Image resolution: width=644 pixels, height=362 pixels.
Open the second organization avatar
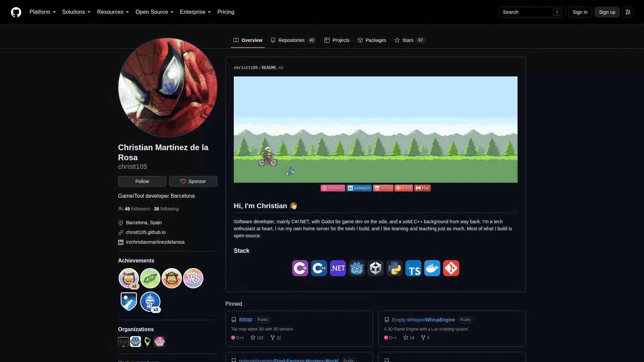coord(136,342)
